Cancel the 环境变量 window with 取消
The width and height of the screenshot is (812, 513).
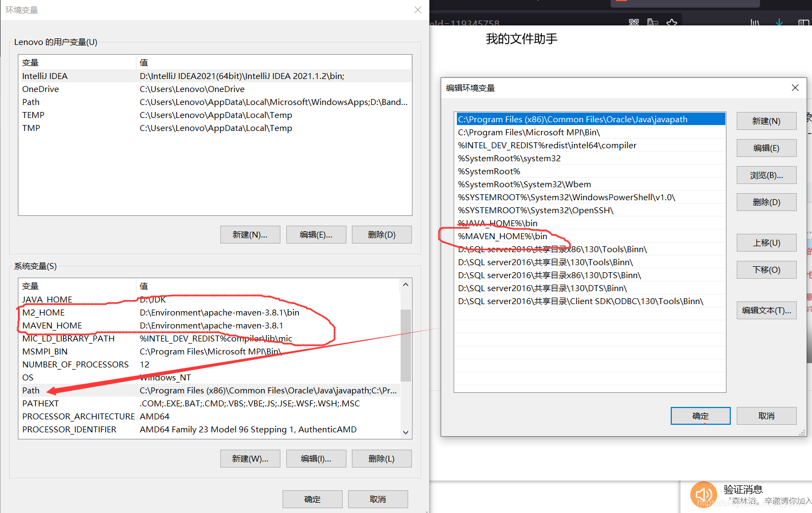pos(378,499)
